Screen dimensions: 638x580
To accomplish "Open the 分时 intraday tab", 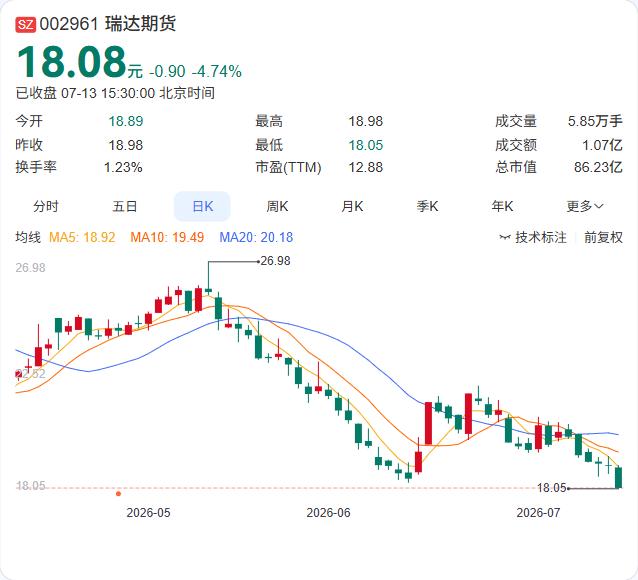I will point(46,206).
